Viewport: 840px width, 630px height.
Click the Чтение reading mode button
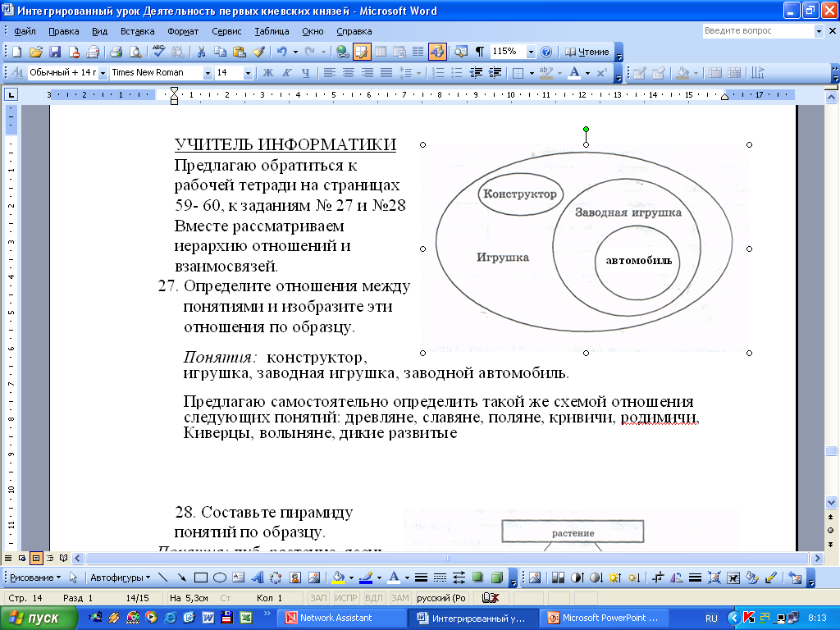[587, 52]
